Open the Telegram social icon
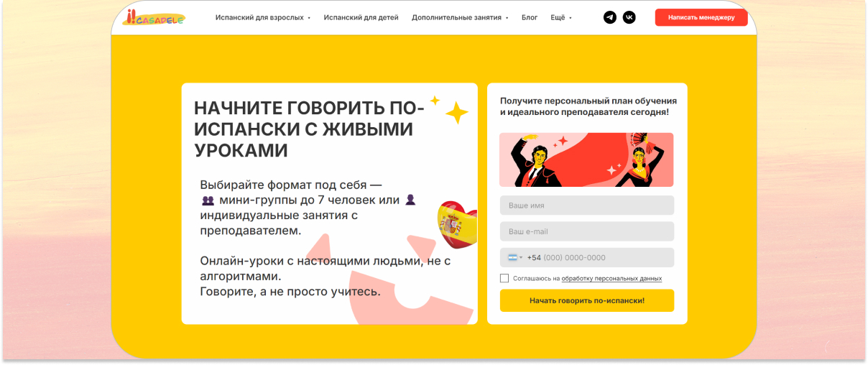 point(610,17)
